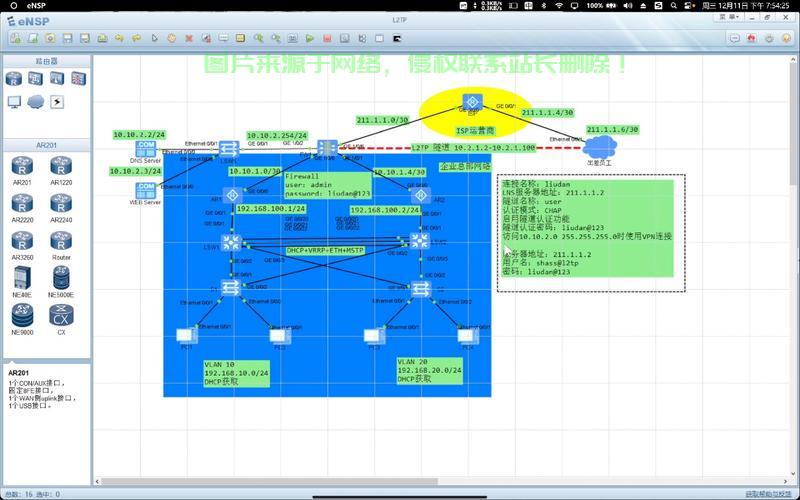Click the red Stop devices toolbar icon
The height and width of the screenshot is (500, 800).
(327, 38)
